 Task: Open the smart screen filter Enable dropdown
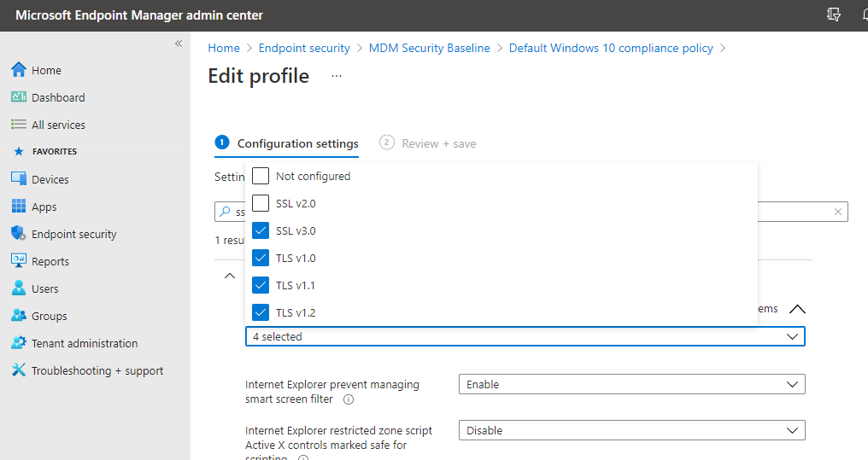coord(631,385)
